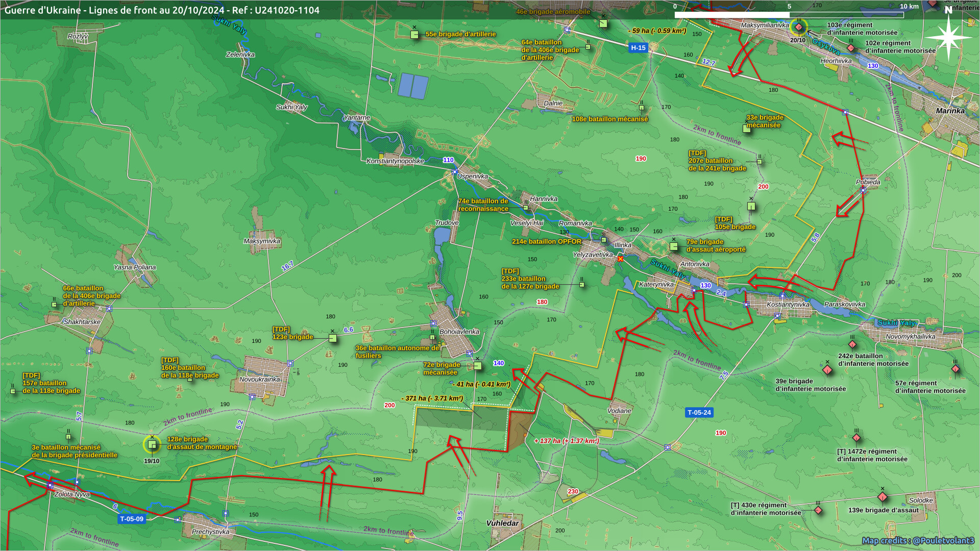Screen dimensions: 980x551
Task: Click the 55e brigade d'artillerie unit square
Action: click(x=414, y=35)
